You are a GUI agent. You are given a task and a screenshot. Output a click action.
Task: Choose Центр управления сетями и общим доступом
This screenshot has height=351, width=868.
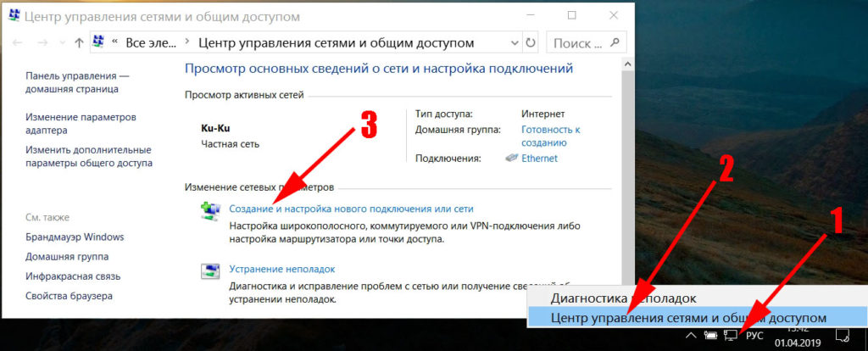687,317
